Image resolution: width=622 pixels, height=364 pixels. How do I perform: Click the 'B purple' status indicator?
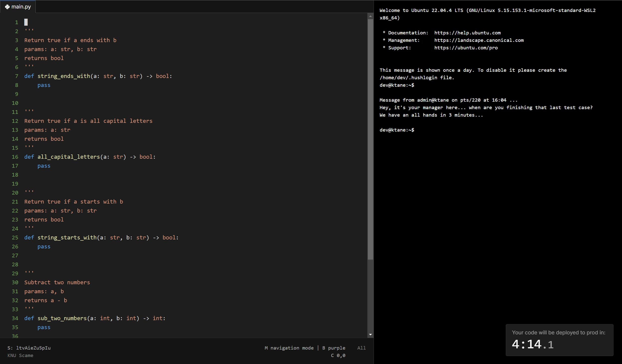[x=334, y=348]
